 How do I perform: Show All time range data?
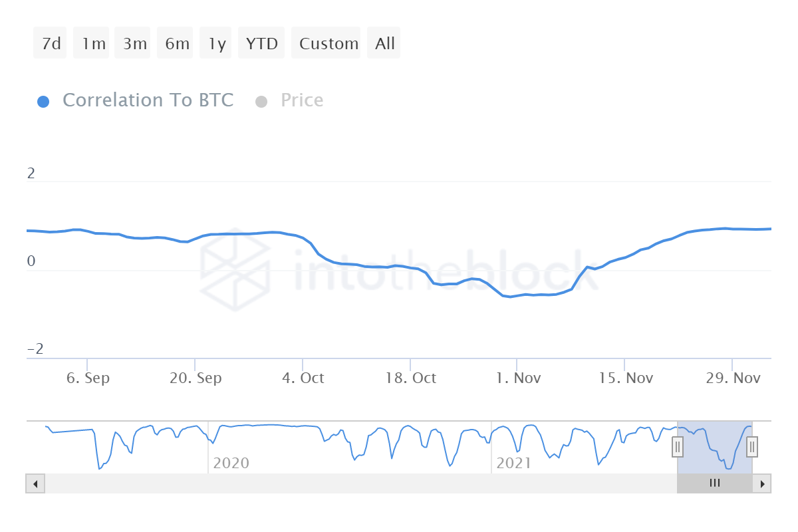pos(384,43)
